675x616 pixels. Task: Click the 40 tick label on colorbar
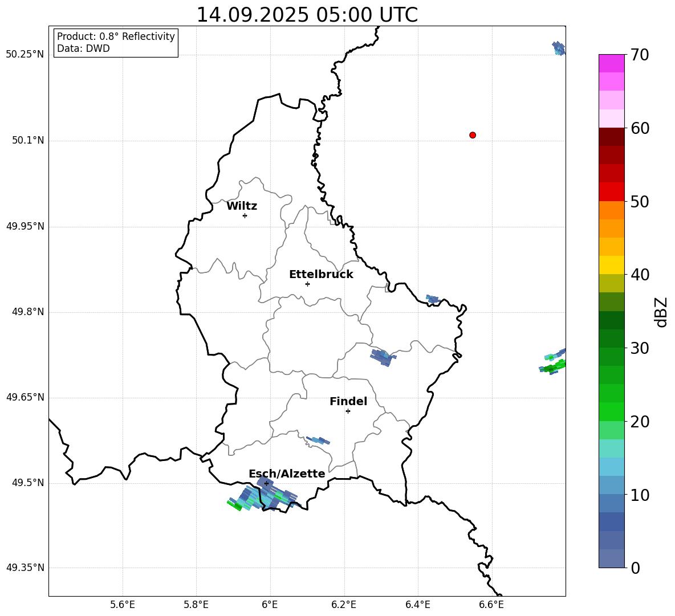click(639, 275)
